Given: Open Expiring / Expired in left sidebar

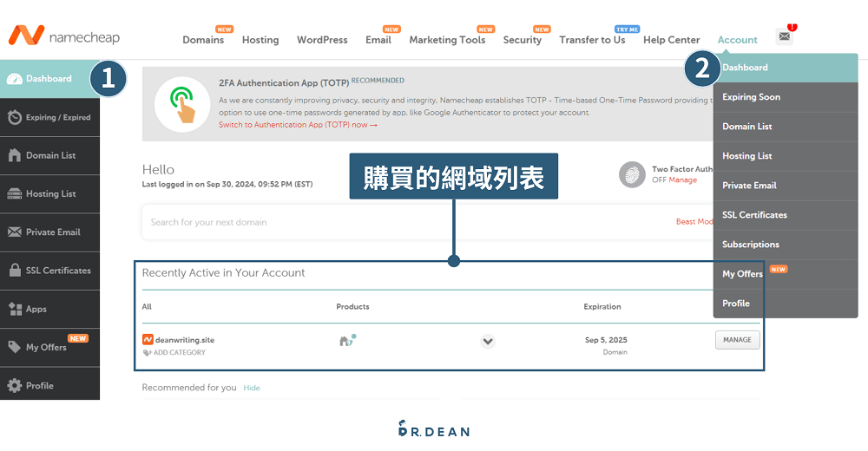Looking at the screenshot, I should coord(49,117).
